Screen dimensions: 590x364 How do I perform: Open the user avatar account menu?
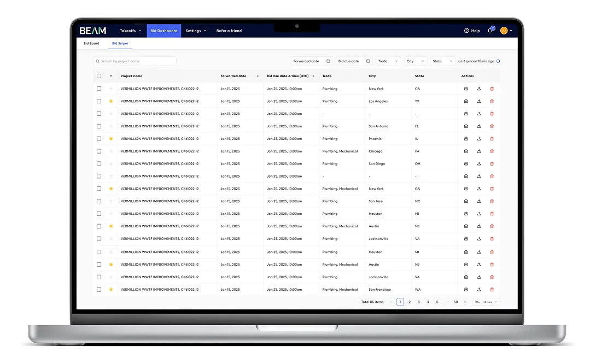[x=506, y=31]
